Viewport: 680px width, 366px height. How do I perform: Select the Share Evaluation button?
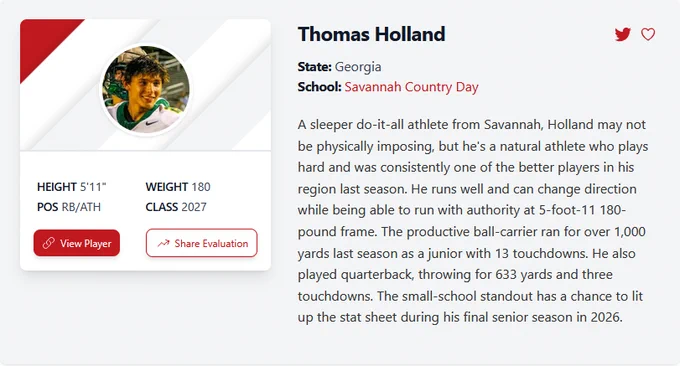(202, 243)
